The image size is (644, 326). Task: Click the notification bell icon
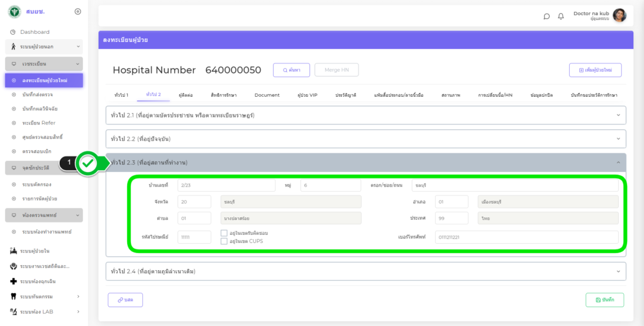tap(561, 16)
